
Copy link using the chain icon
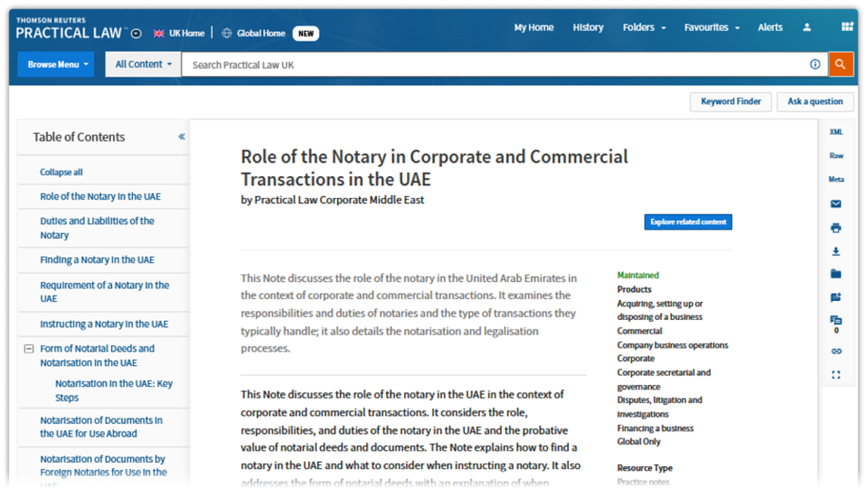click(835, 351)
